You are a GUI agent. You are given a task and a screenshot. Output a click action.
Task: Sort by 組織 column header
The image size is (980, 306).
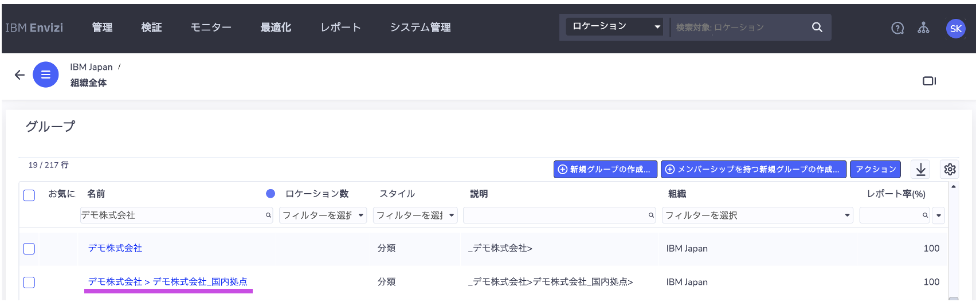click(677, 194)
